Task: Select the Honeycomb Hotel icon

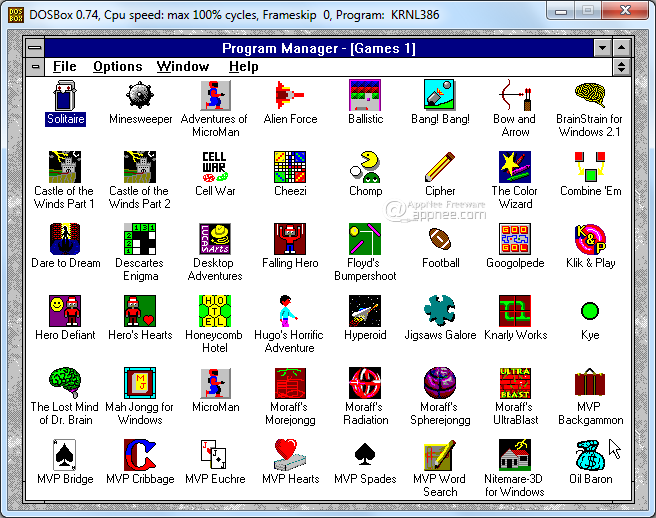Action: [215, 311]
